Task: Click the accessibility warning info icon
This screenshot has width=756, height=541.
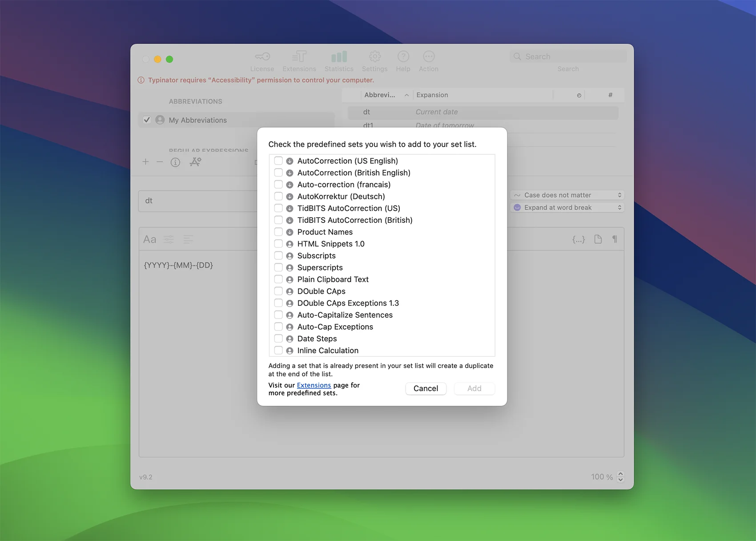Action: pyautogui.click(x=141, y=80)
